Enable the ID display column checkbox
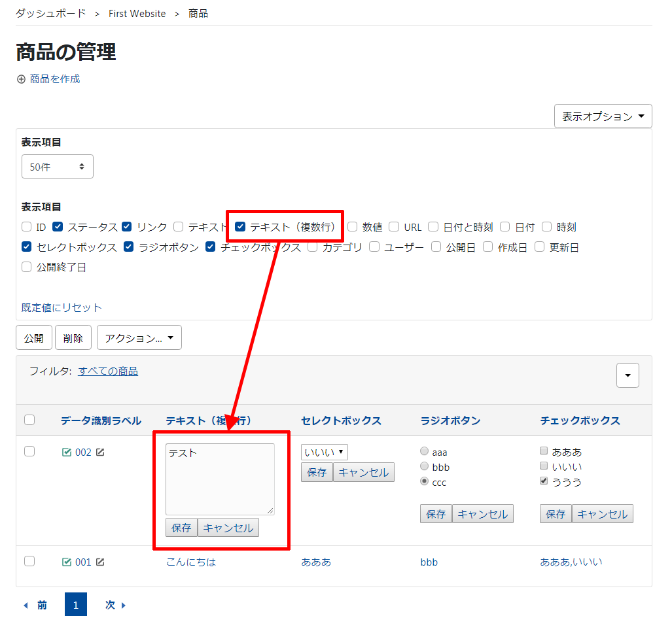The width and height of the screenshot is (672, 631). click(x=27, y=227)
